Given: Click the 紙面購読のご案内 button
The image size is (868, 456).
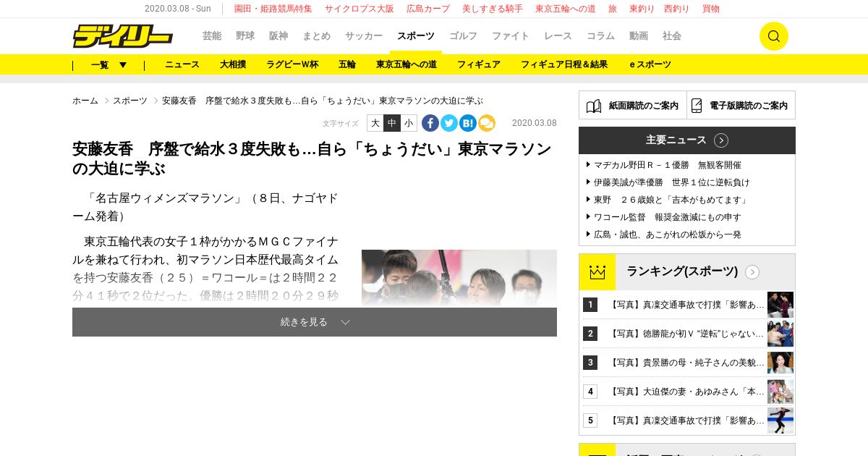Looking at the screenshot, I should coord(633,105).
